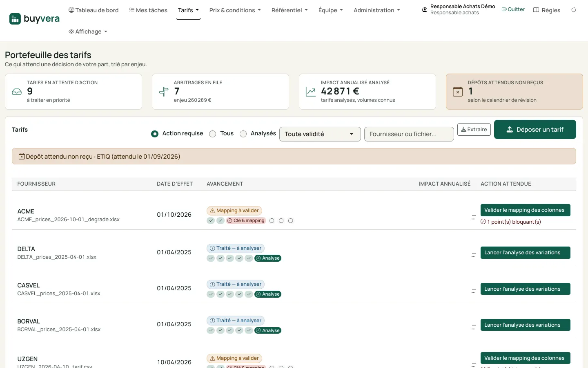Open the Affichage dropdown
The image size is (588, 368).
coord(88,31)
